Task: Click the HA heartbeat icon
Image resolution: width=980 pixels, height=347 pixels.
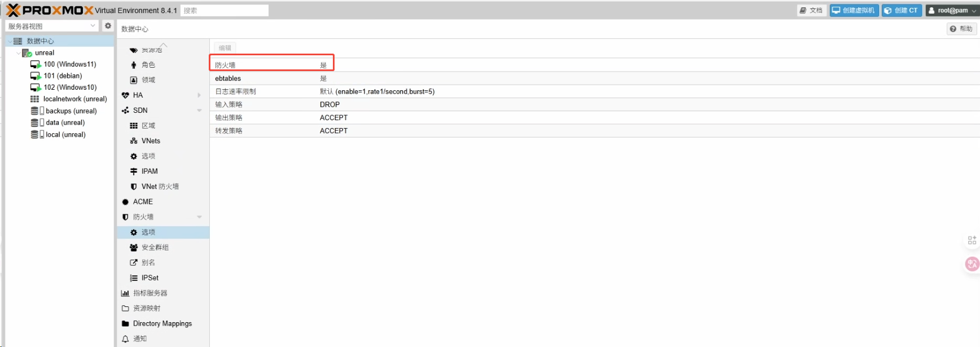Action: [125, 95]
